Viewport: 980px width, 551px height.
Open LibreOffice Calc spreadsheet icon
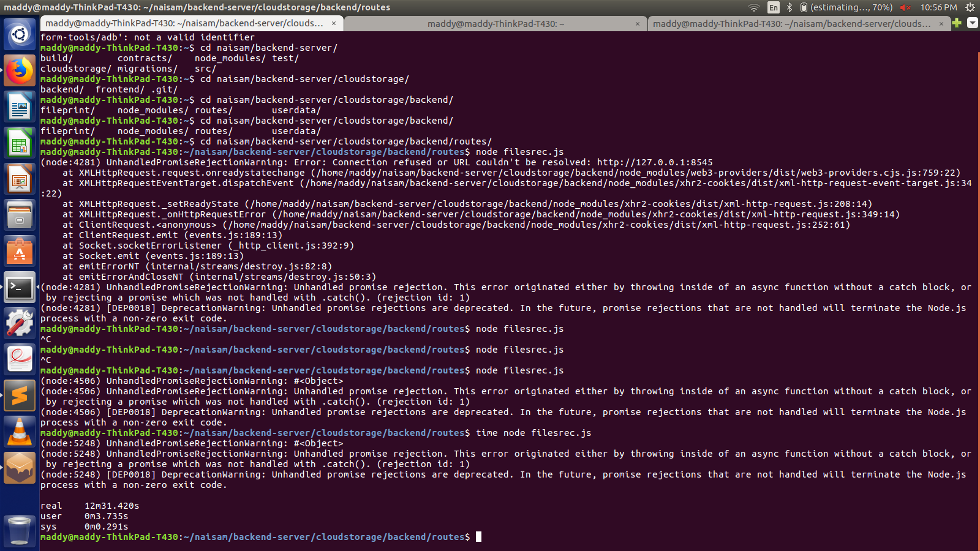(x=20, y=143)
